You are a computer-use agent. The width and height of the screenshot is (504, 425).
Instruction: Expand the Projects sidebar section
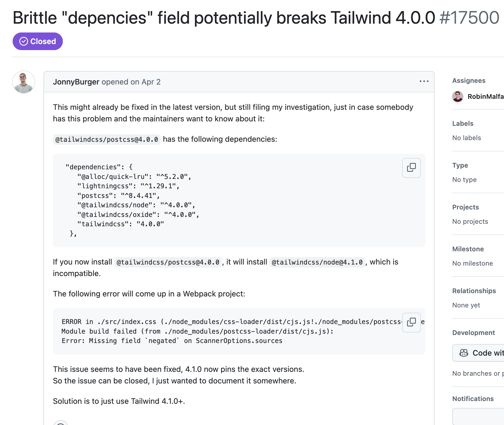click(x=465, y=207)
